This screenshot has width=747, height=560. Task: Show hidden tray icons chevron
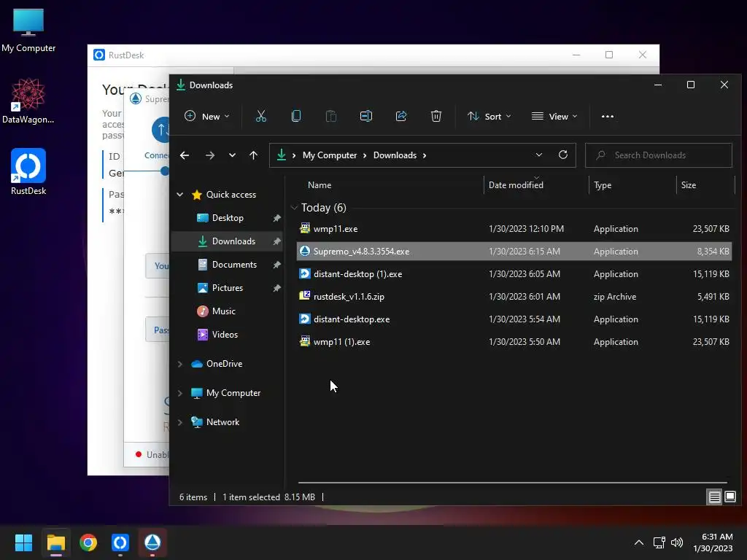pos(639,542)
